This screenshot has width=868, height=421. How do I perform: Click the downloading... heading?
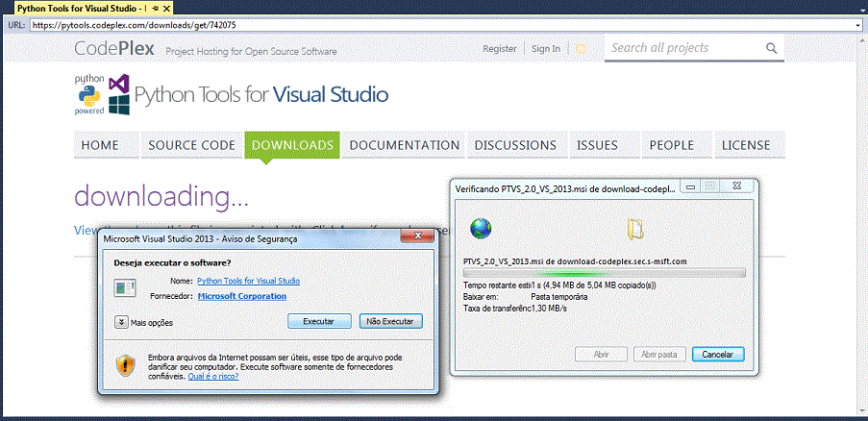click(161, 197)
